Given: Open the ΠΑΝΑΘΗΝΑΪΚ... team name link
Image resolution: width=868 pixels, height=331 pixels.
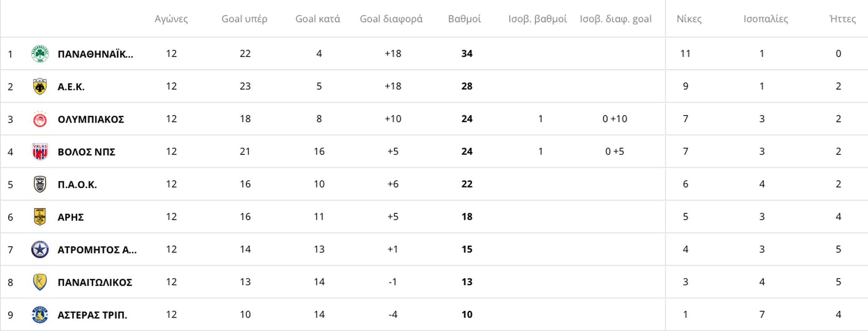Looking at the screenshot, I should (x=95, y=54).
